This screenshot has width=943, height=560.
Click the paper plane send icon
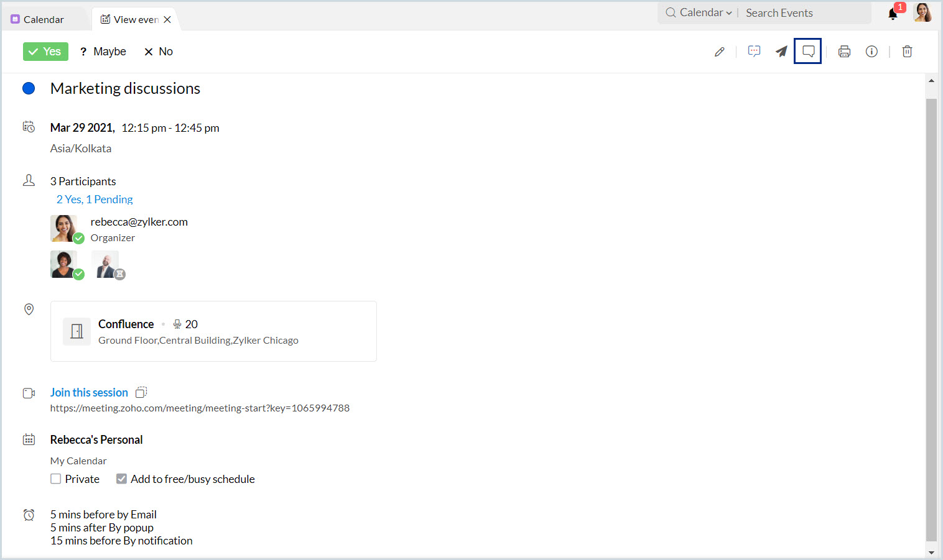point(781,52)
